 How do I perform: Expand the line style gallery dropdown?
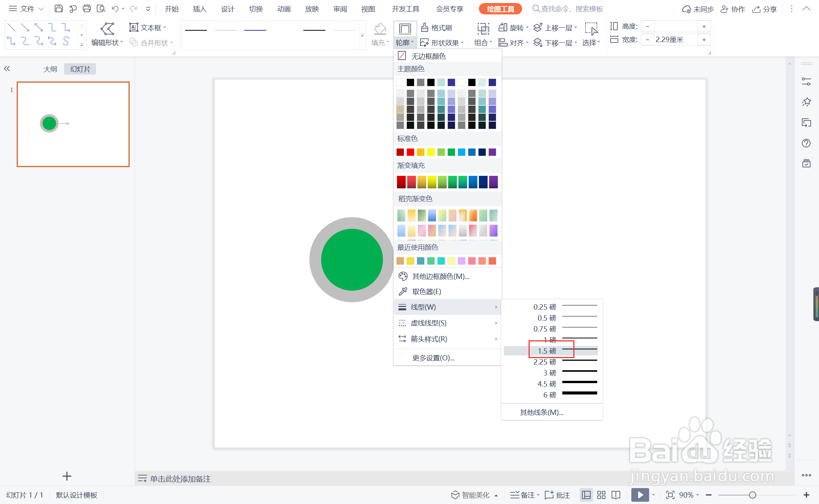(x=362, y=35)
